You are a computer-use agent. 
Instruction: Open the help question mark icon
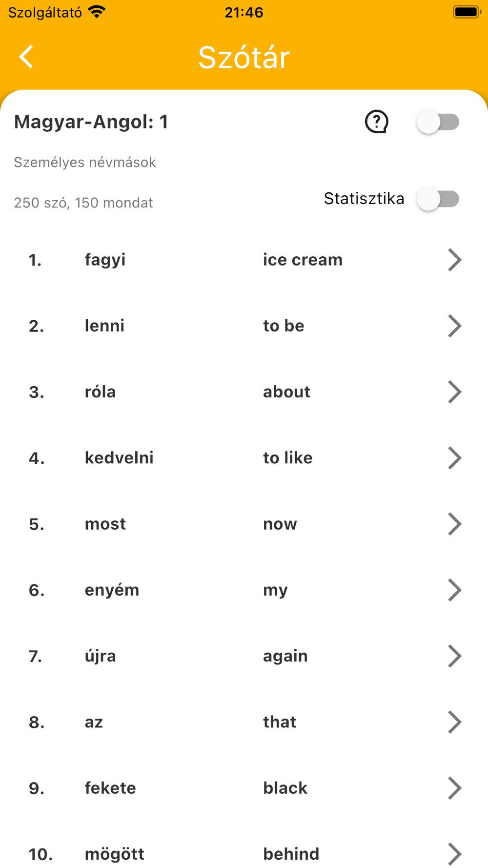[376, 122]
